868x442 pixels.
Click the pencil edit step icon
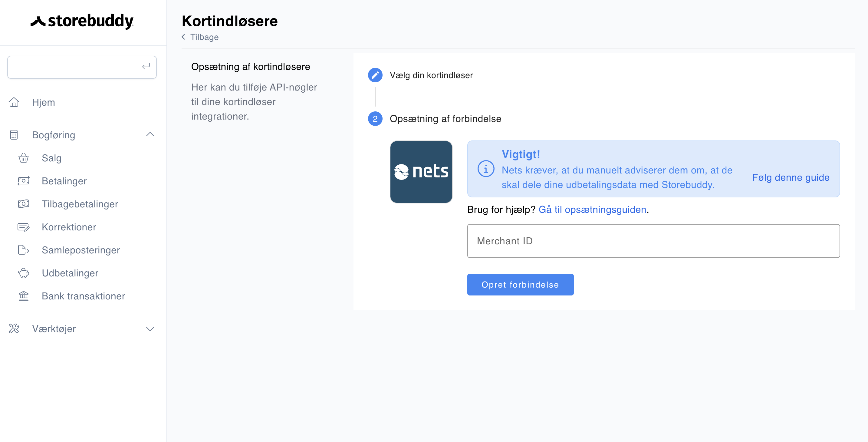point(375,75)
